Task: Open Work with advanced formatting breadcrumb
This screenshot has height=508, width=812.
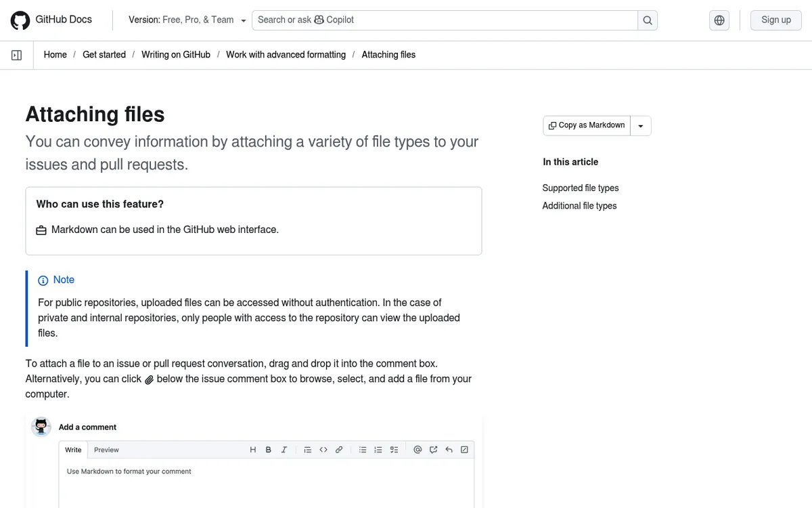Action: click(286, 55)
